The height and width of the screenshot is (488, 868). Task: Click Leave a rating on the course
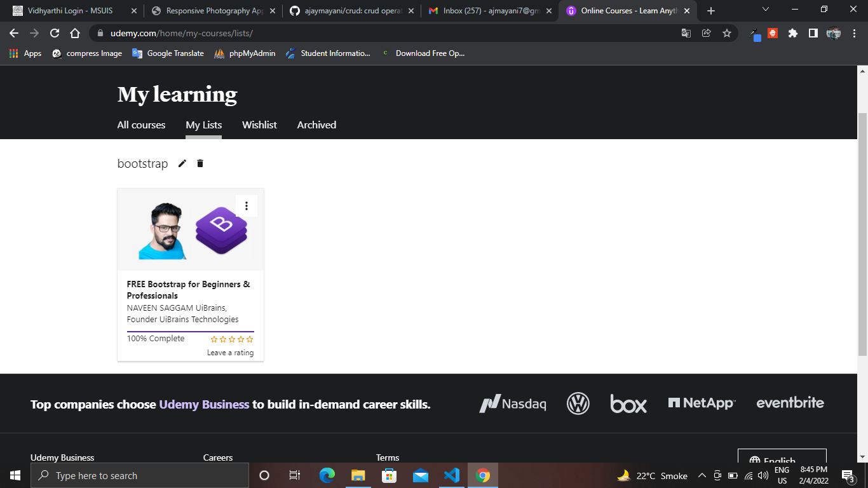coord(230,353)
